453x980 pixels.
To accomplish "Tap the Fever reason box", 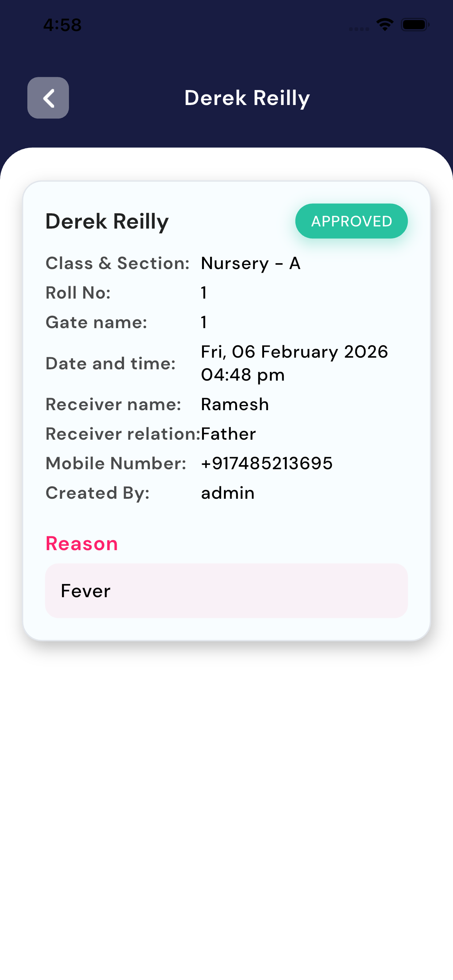I will pos(226,590).
